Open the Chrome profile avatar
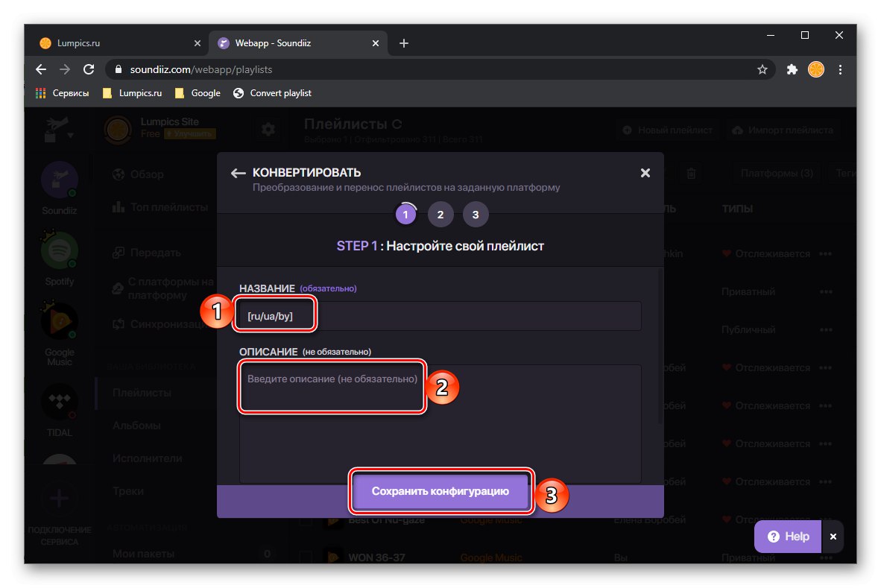Image resolution: width=881 pixels, height=588 pixels. coord(816,69)
